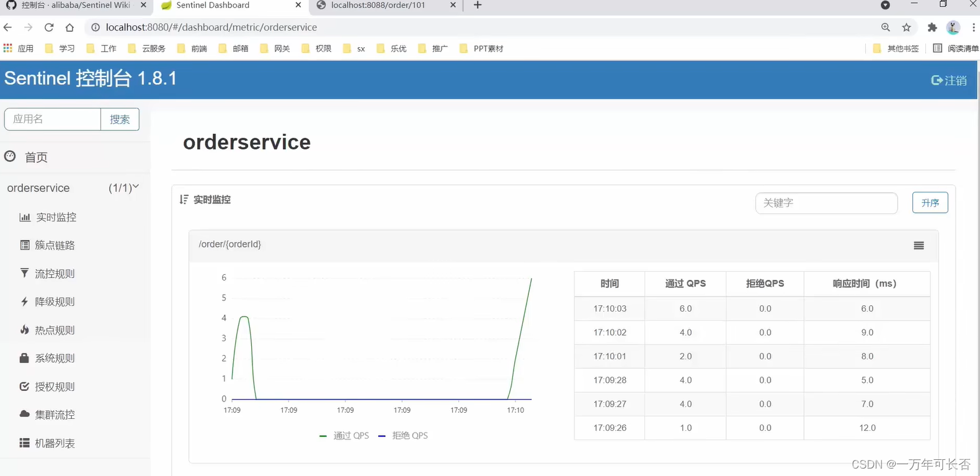Click the 机器列表 table icon
Image resolution: width=980 pixels, height=476 pixels.
25,442
